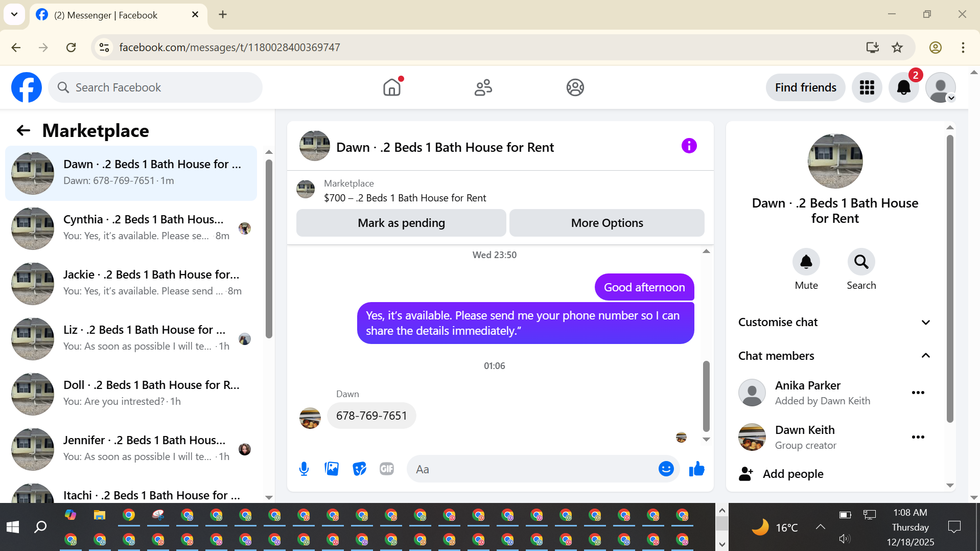The height and width of the screenshot is (551, 980).
Task: Open the Groups icon in top navigation
Action: coord(575,87)
